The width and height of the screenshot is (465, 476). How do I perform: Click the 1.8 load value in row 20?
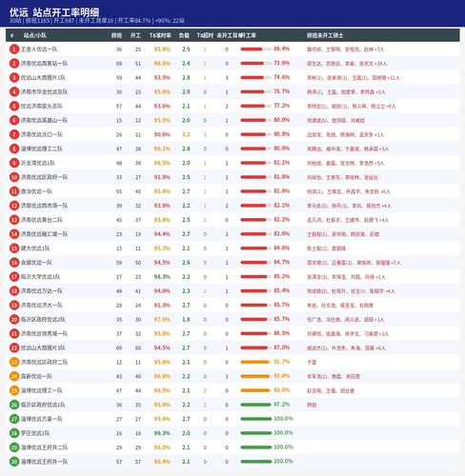pyautogui.click(x=186, y=319)
